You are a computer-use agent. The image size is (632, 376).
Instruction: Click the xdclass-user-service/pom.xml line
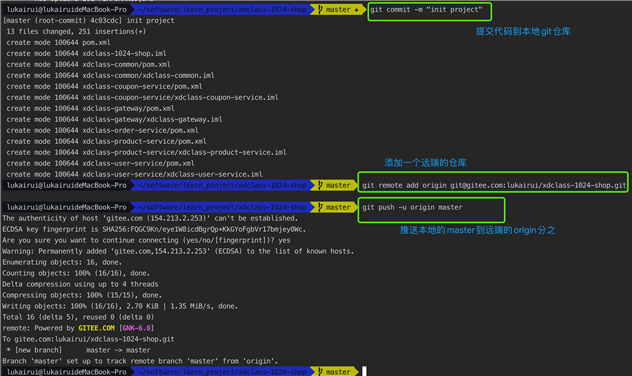tap(100, 163)
